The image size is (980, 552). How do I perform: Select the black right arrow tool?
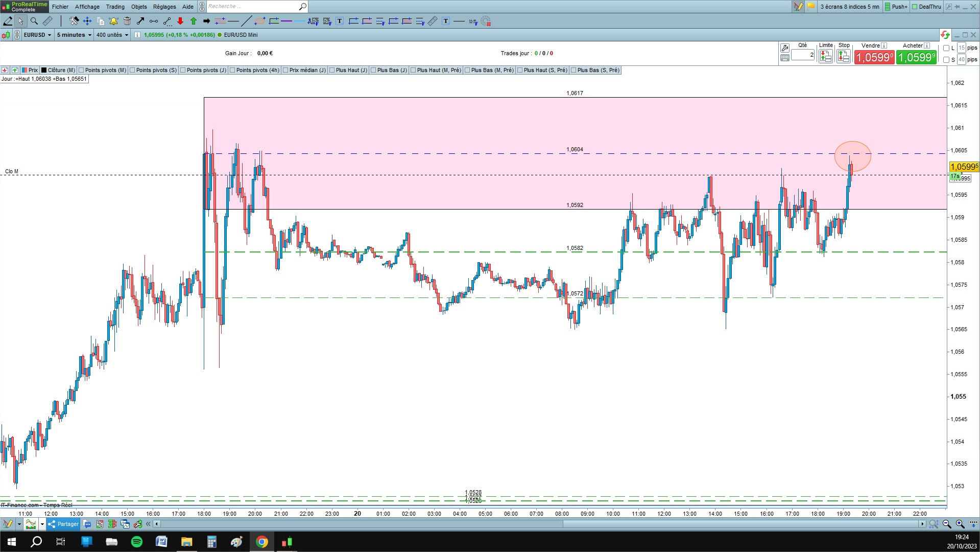point(207,21)
